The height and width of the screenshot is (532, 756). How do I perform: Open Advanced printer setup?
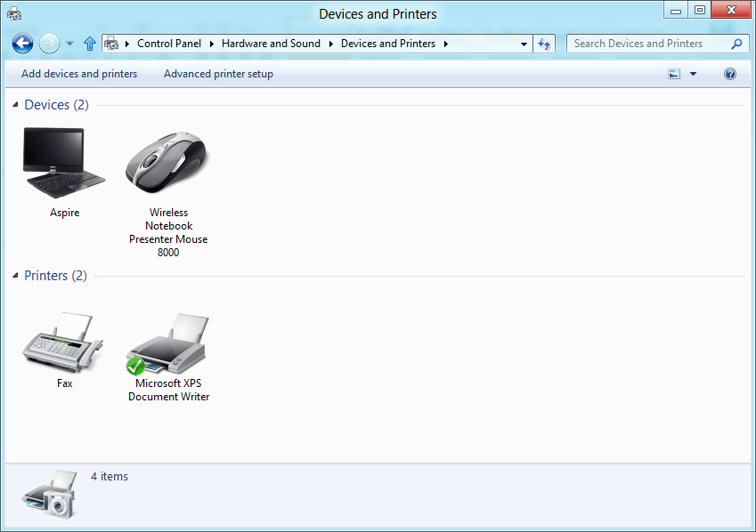tap(218, 74)
